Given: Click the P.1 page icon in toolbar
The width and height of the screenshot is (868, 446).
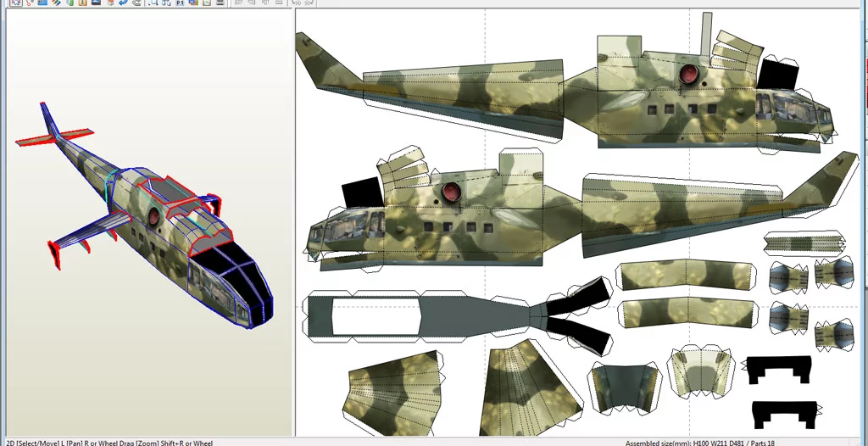Looking at the screenshot, I should pos(180,3).
